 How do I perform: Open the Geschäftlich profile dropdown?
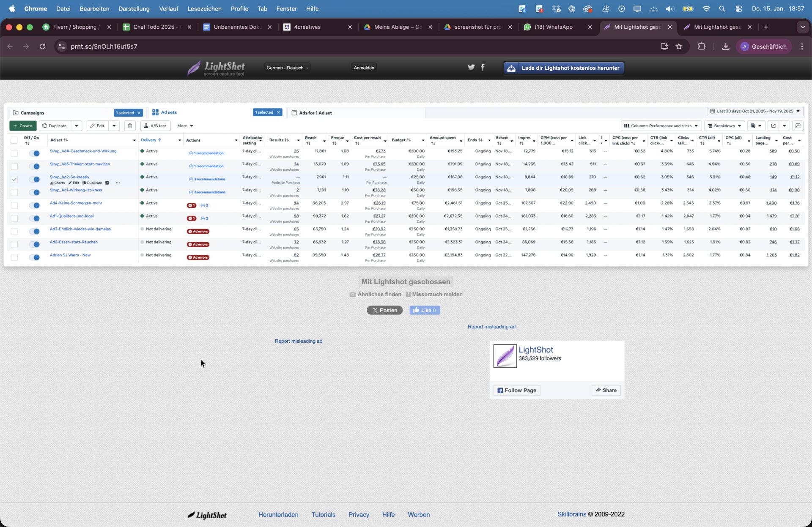[764, 46]
